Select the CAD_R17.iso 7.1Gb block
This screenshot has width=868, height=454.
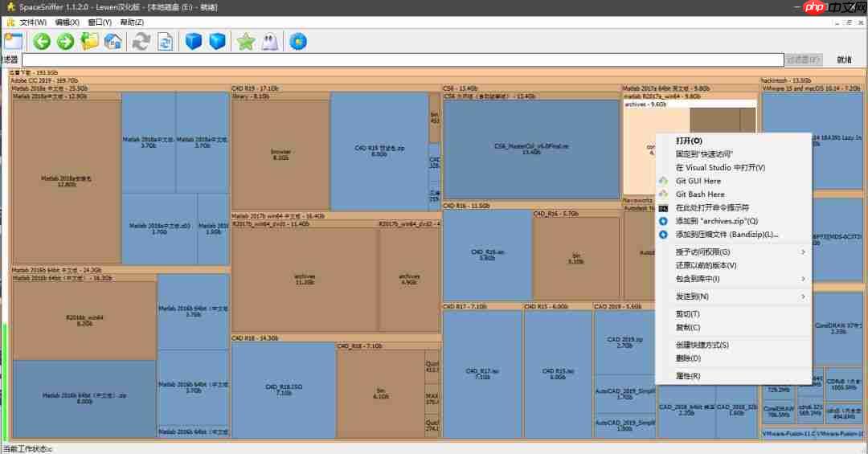coord(482,374)
